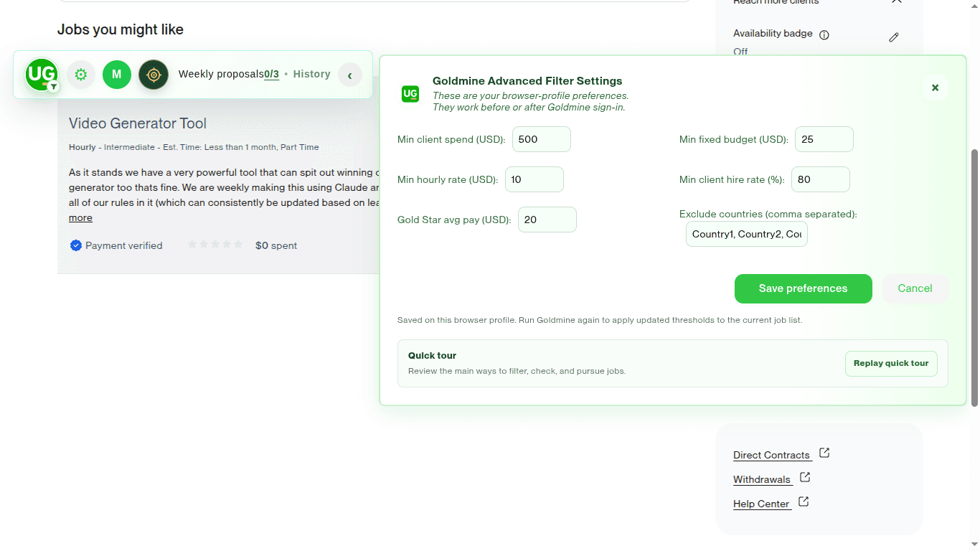The height and width of the screenshot is (551, 980).
Task: Click the Availability badge info icon
Action: pyautogui.click(x=824, y=34)
